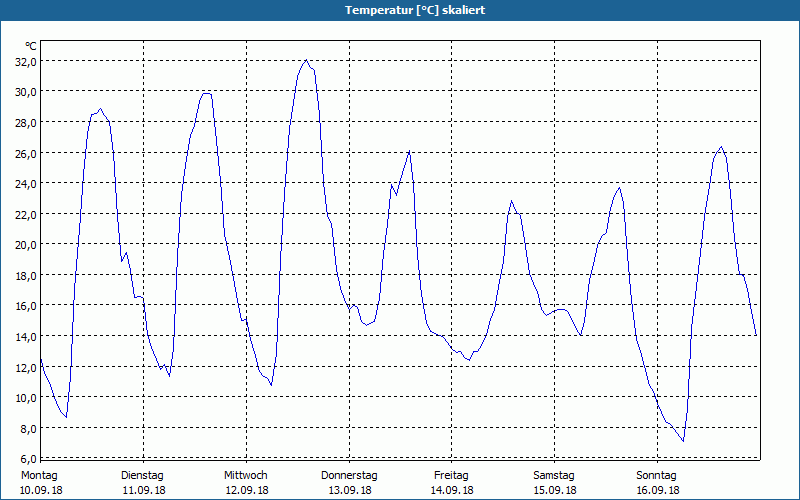
Task: Click the date 12.09.18
Action: (247, 491)
